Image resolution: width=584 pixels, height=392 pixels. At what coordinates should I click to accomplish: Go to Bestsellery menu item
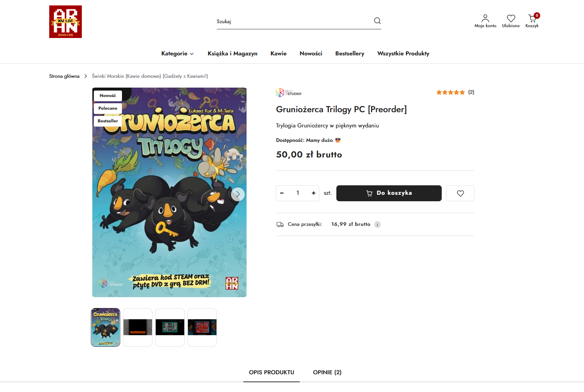350,54
